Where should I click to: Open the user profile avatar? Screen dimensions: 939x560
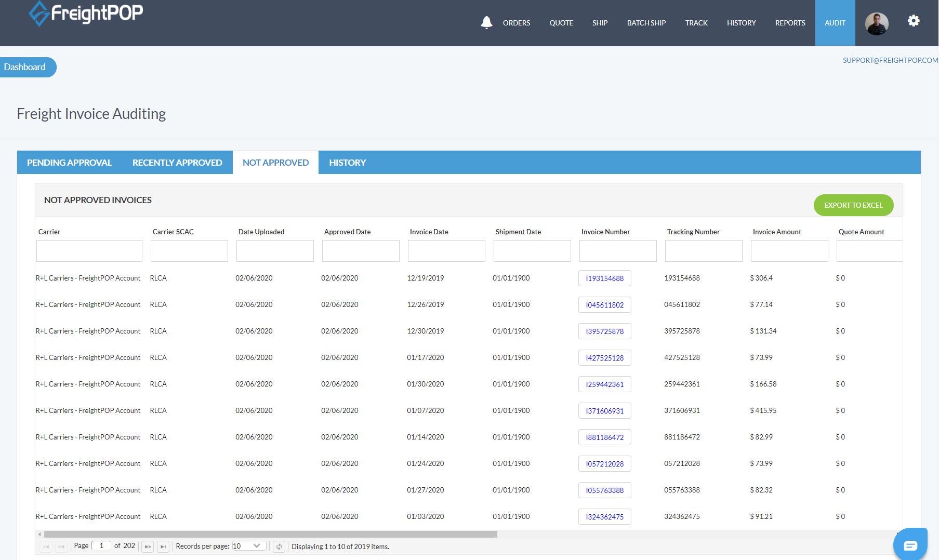pos(877,24)
